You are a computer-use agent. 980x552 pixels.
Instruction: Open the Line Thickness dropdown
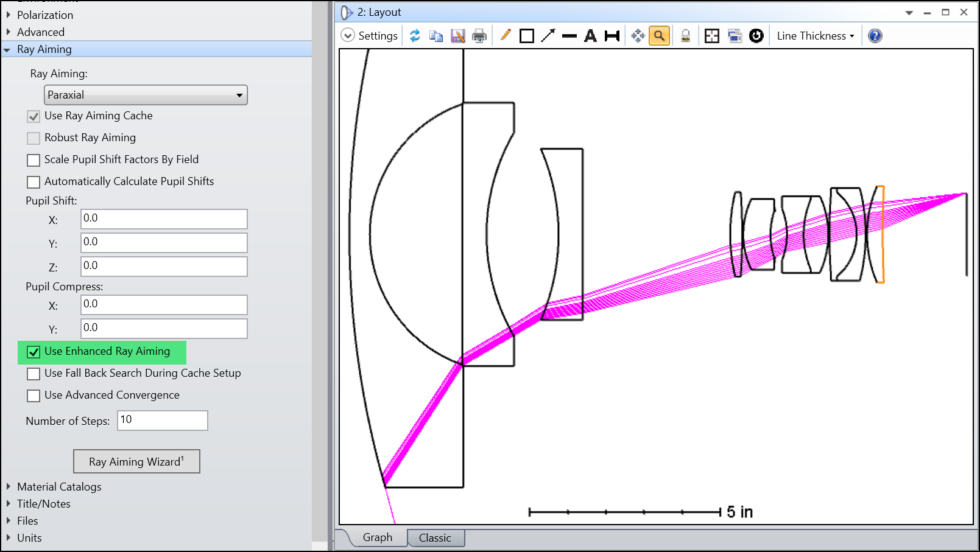pos(816,36)
